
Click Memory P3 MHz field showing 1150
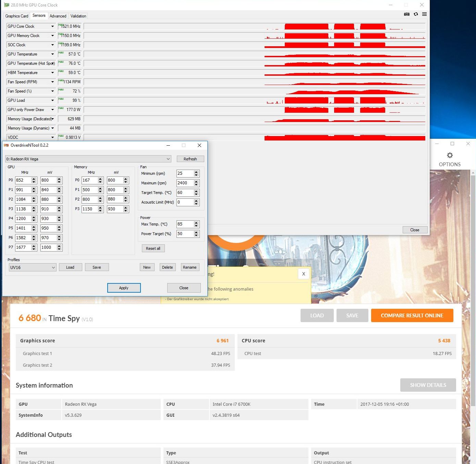point(89,209)
